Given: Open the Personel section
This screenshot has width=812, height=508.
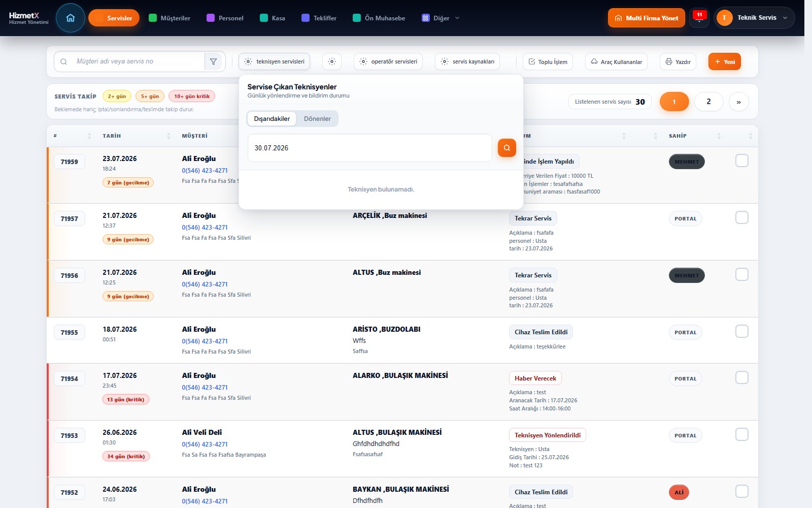Looking at the screenshot, I should (225, 18).
